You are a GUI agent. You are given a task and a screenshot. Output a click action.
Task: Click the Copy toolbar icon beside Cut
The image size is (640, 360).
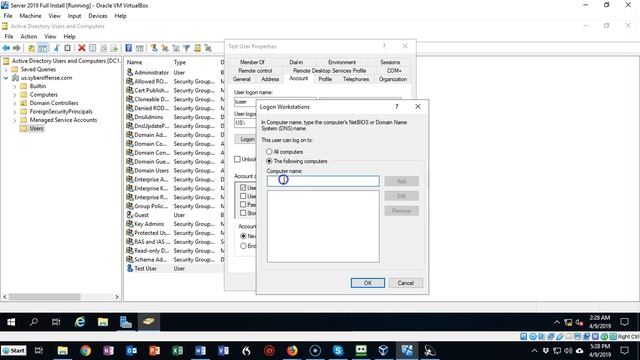click(67, 48)
